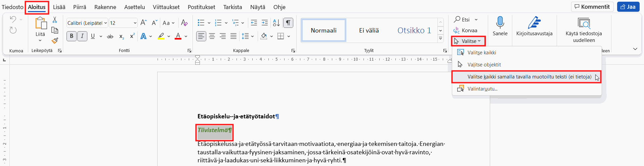
Task: Apply the Normaali style
Action: pyautogui.click(x=324, y=31)
